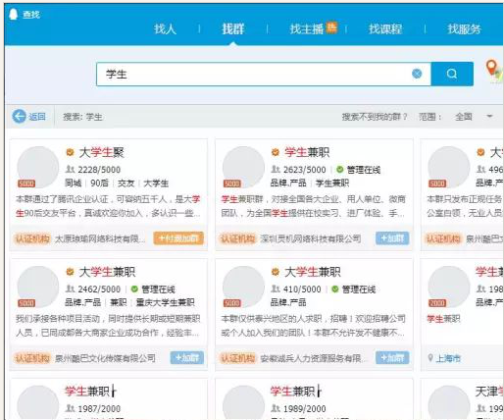Open the 大学生兼职 group with 410 members
The width and height of the screenshot is (504, 420).
click(x=313, y=272)
